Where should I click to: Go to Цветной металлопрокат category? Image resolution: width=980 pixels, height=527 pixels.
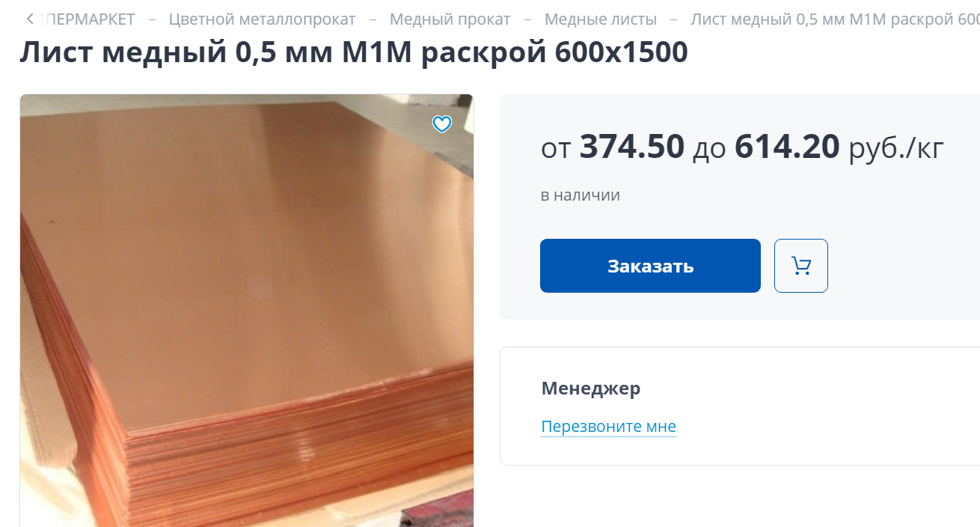[263, 19]
